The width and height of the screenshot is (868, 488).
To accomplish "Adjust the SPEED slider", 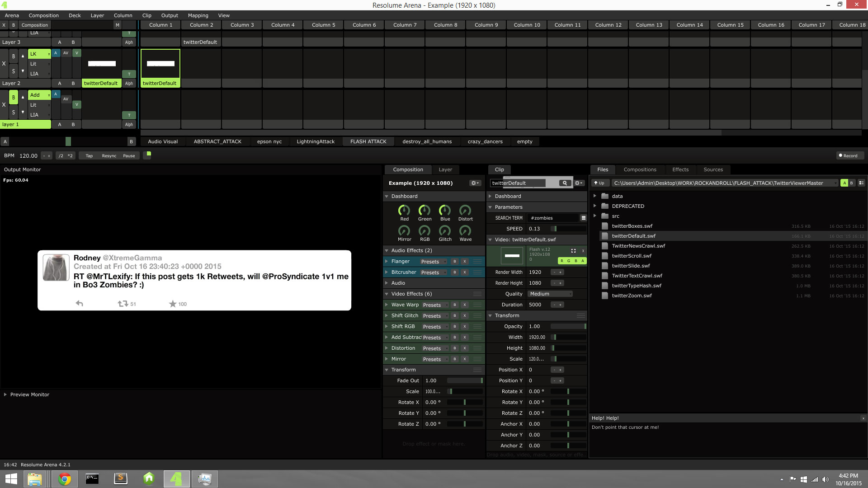I will tap(568, 229).
